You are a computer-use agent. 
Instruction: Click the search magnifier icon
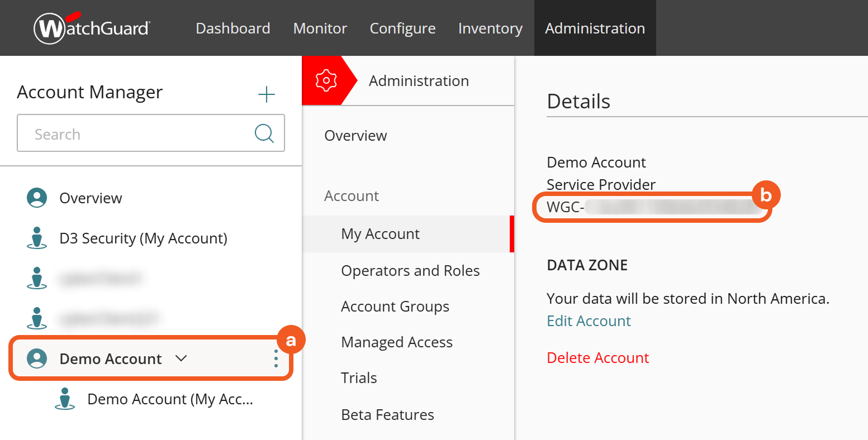pos(264,133)
